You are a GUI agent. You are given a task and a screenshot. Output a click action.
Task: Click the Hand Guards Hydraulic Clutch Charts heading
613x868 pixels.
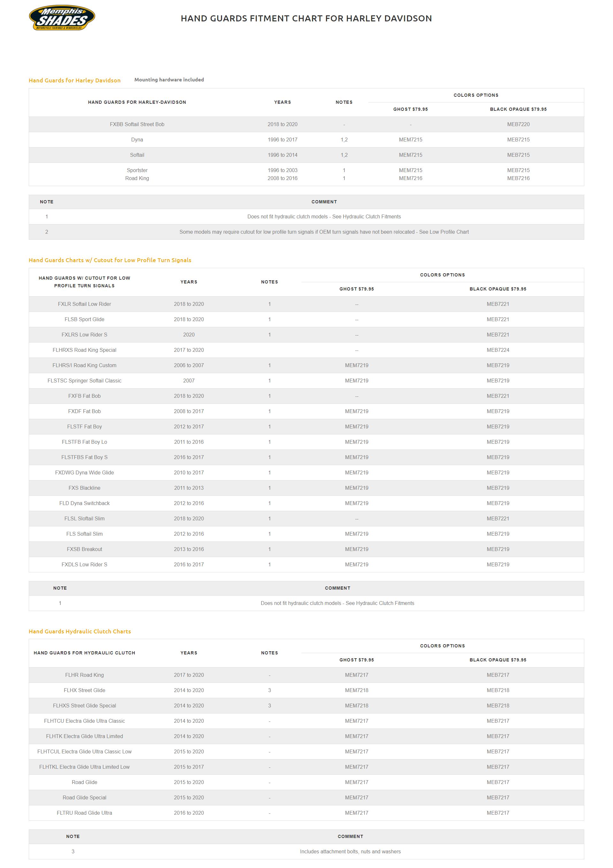pyautogui.click(x=79, y=631)
